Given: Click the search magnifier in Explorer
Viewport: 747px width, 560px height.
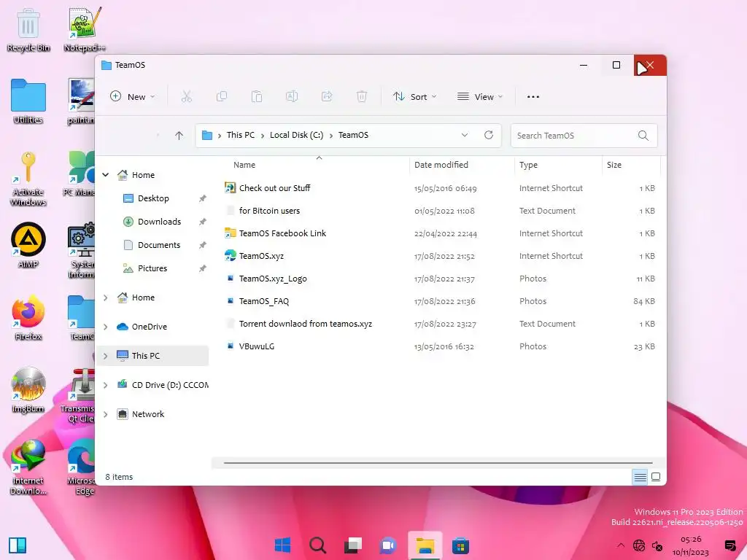Looking at the screenshot, I should point(643,136).
